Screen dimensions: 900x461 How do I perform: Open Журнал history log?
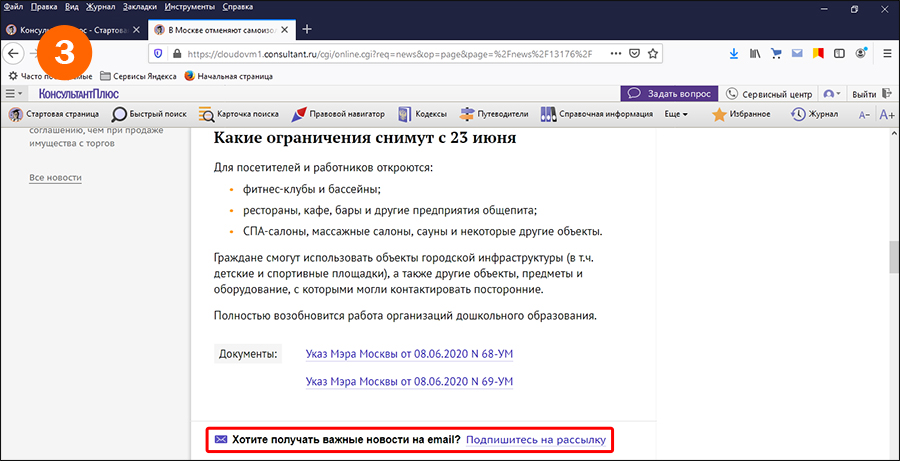coord(813,114)
